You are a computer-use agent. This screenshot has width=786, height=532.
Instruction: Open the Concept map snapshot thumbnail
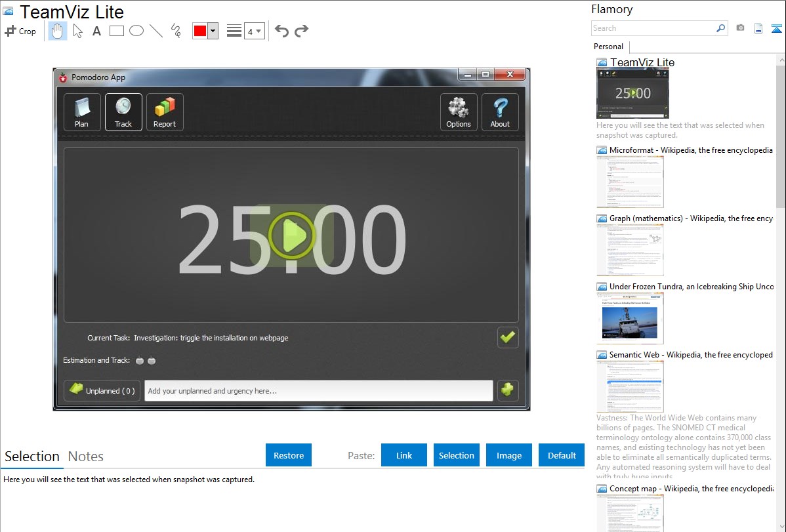630,513
